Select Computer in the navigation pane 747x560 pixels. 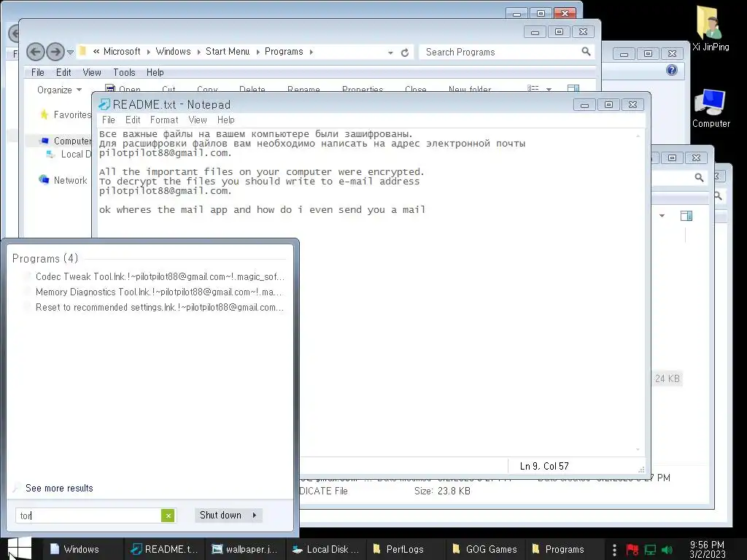66,141
